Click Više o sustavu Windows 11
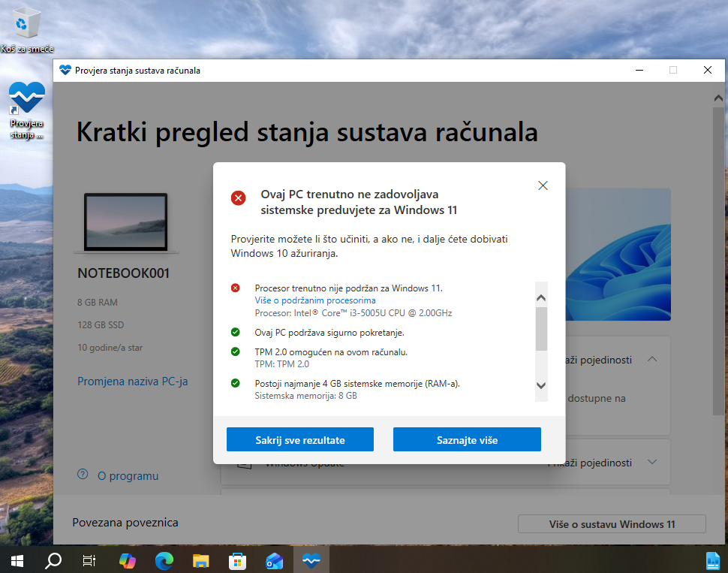Image resolution: width=728 pixels, height=573 pixels. click(611, 523)
